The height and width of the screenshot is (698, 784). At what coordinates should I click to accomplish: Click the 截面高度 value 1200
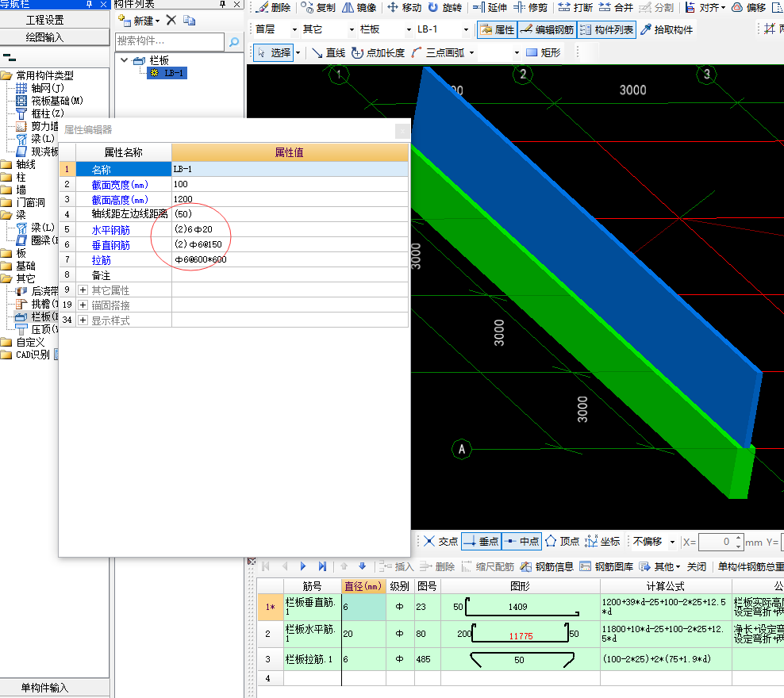click(290, 199)
